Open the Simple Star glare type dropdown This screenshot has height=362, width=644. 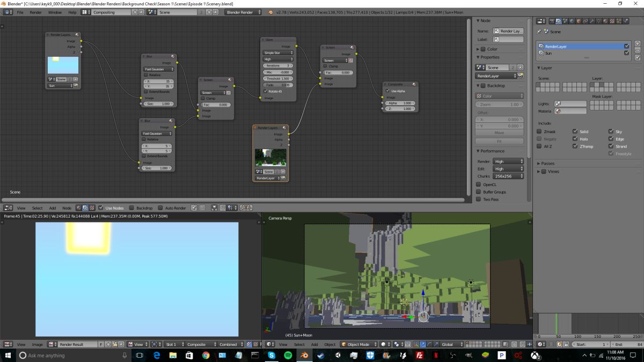click(278, 53)
